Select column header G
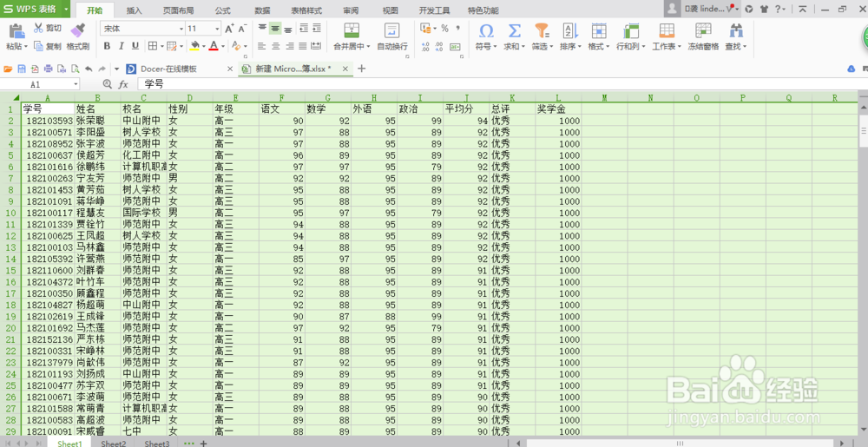This screenshot has width=868, height=447. [328, 98]
